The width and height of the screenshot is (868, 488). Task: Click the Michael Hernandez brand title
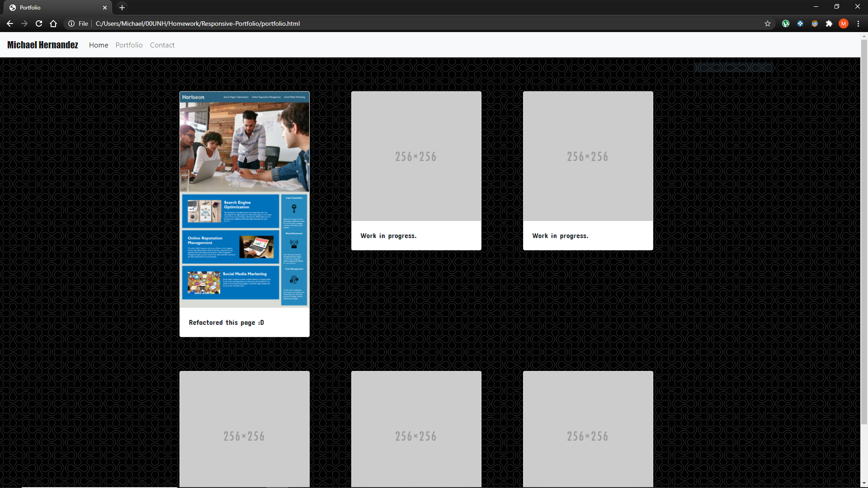42,45
